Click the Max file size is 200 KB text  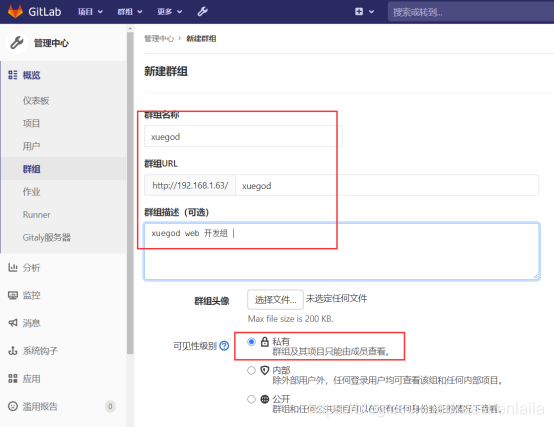(290, 319)
